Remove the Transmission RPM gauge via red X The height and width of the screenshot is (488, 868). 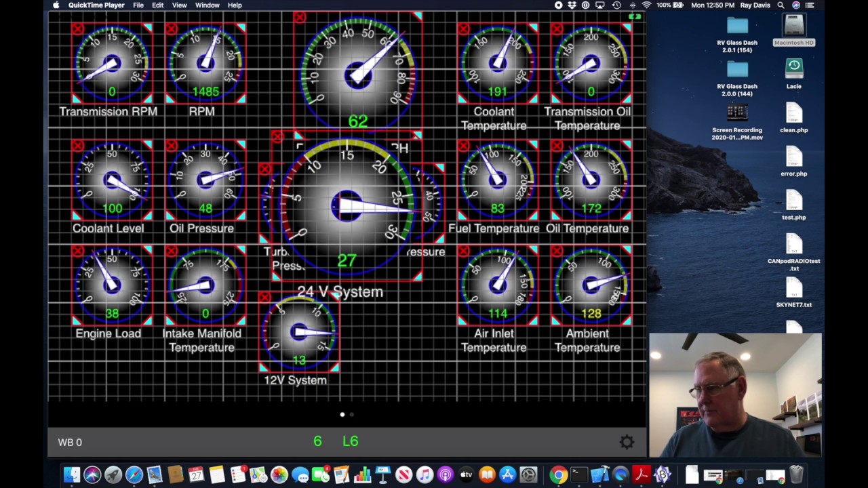coord(77,28)
